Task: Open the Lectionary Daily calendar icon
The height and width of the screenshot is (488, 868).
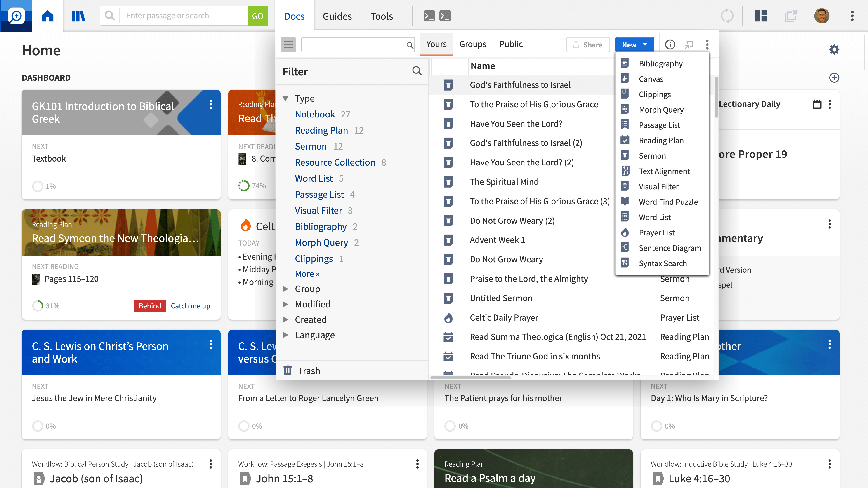Action: (817, 104)
